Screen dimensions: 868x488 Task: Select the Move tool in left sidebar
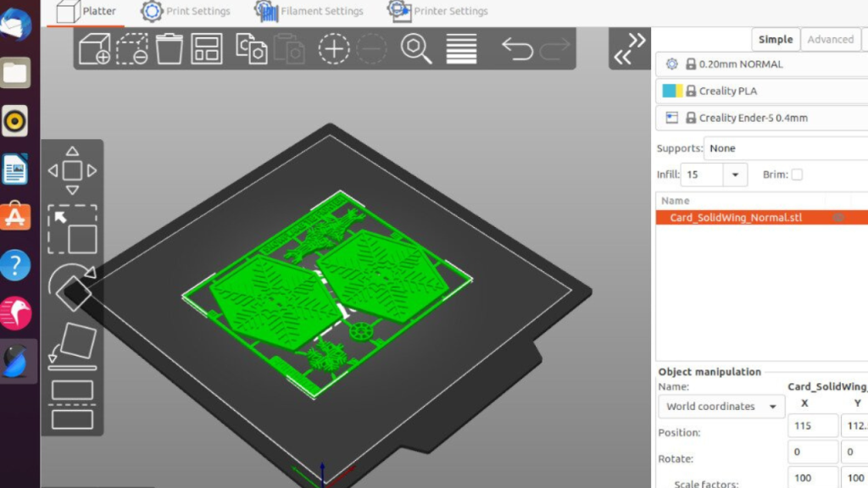tap(72, 169)
